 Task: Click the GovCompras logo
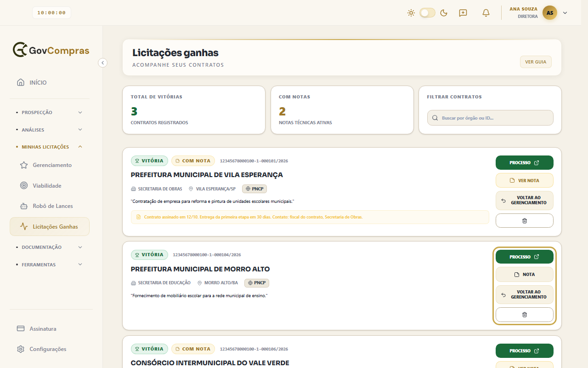click(x=51, y=50)
